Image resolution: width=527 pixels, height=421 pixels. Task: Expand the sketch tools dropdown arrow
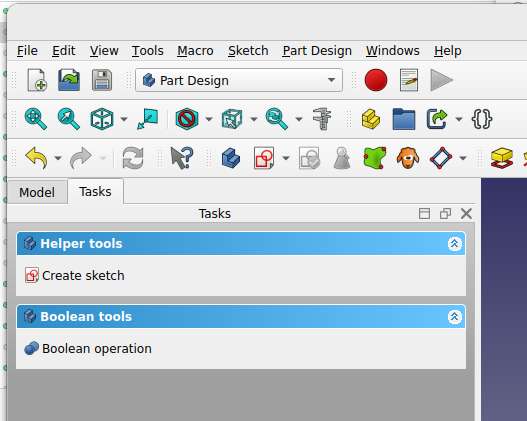coord(286,158)
